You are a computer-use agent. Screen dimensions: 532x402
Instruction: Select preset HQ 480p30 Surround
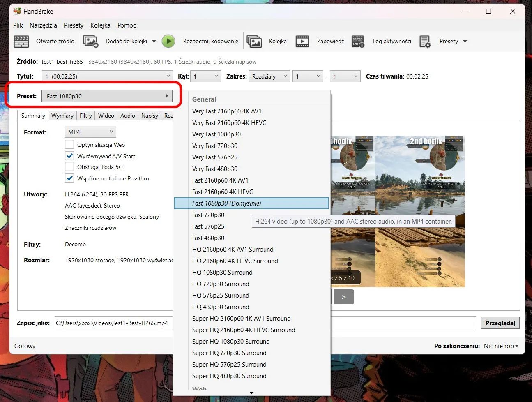tap(251, 307)
